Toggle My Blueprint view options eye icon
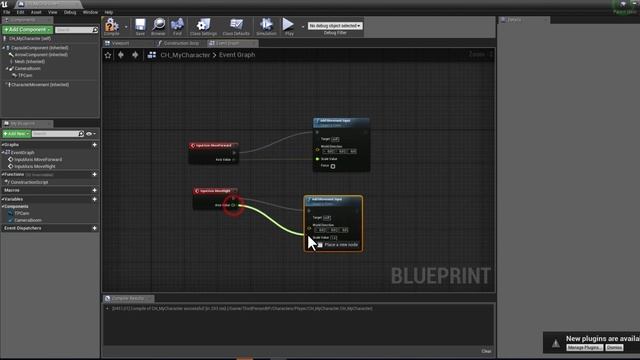Image resolution: width=640 pixels, height=360 pixels. 89,134
